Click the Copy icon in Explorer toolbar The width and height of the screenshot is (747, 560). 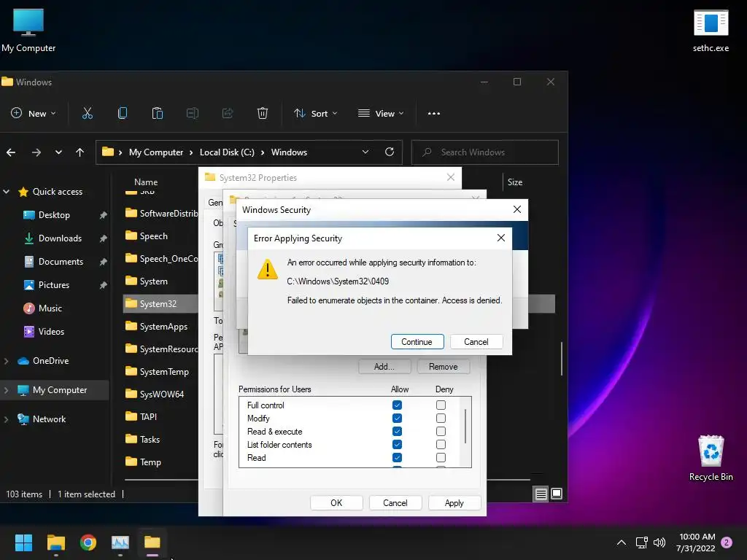click(123, 113)
